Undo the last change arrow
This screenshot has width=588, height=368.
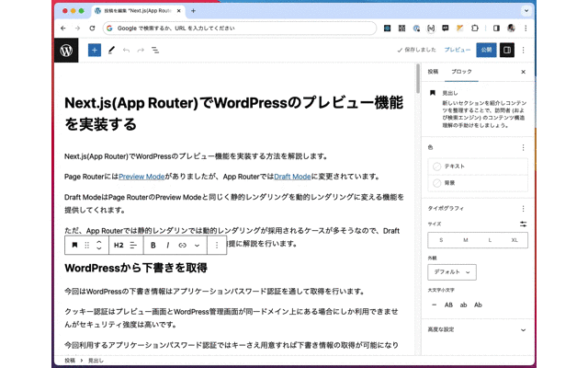(x=126, y=50)
